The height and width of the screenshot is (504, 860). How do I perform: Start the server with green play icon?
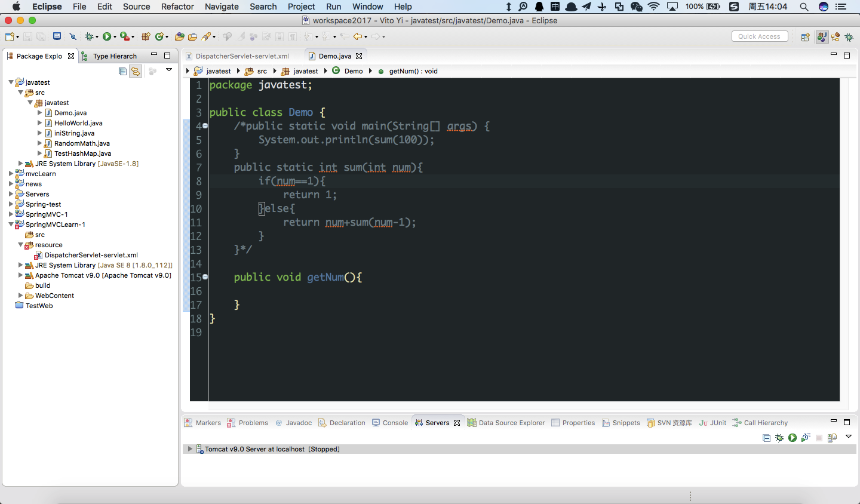(793, 438)
